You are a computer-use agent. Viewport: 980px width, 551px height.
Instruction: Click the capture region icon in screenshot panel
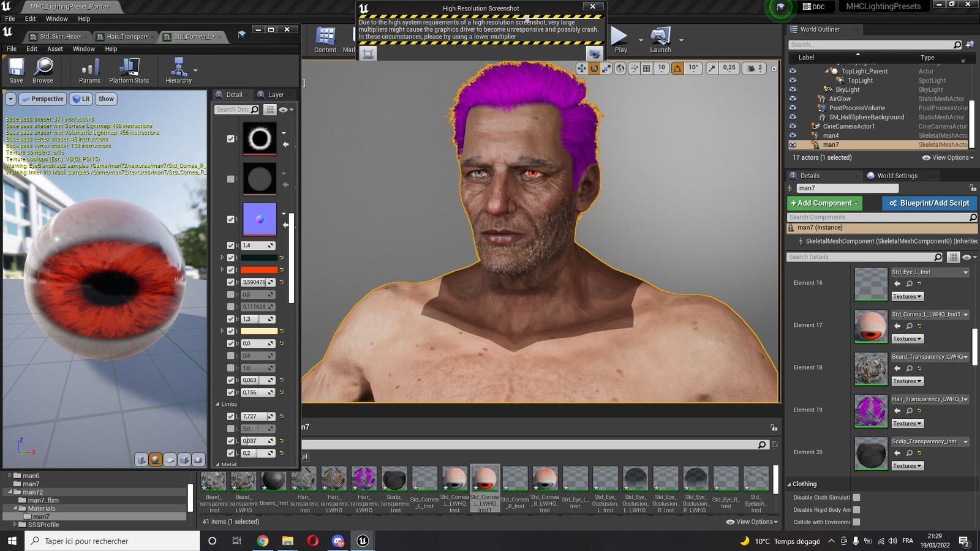click(x=368, y=54)
